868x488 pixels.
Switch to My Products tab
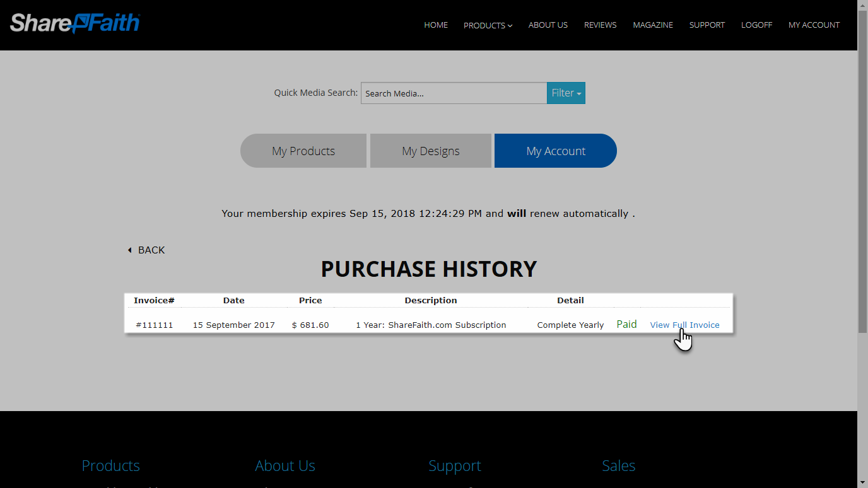tap(303, 151)
